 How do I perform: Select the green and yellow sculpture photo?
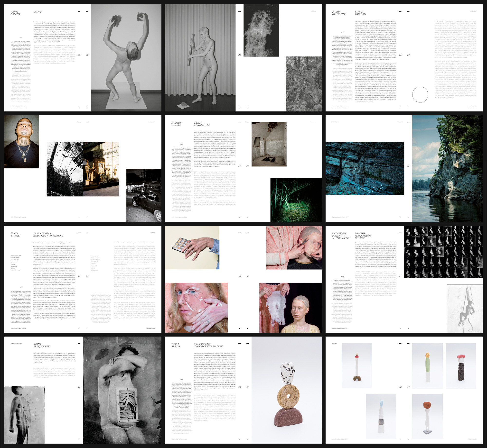pyautogui.click(x=427, y=366)
